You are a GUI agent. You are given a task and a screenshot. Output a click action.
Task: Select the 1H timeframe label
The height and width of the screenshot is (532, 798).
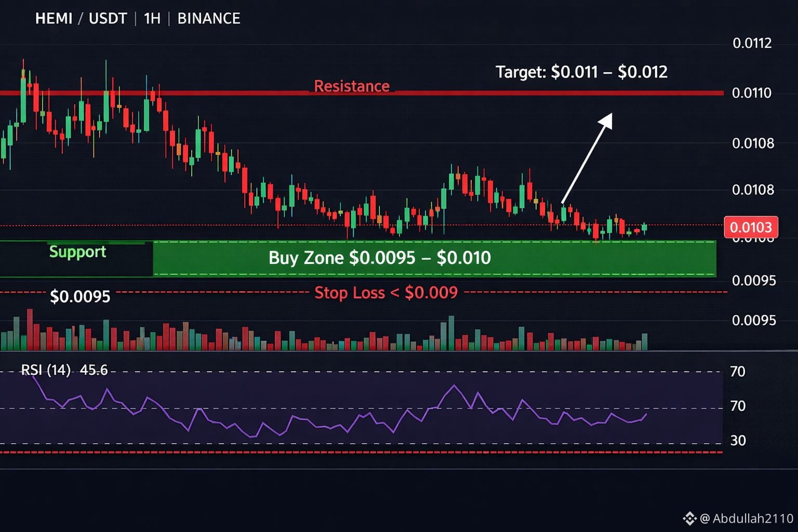tap(152, 19)
